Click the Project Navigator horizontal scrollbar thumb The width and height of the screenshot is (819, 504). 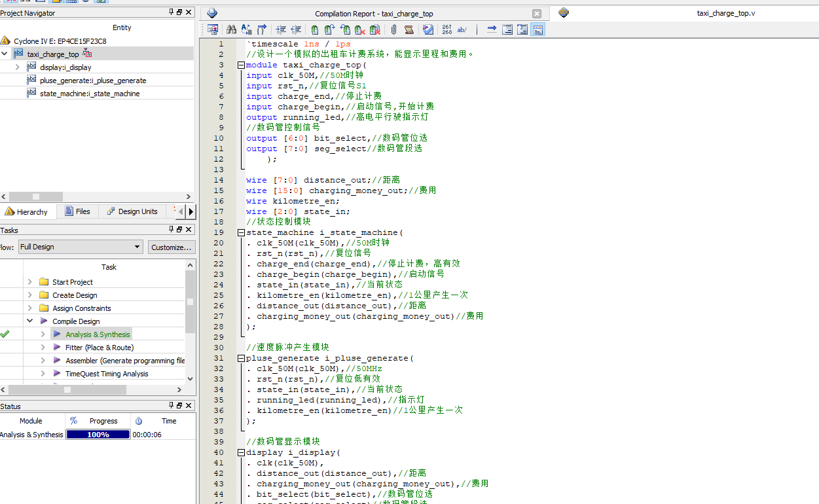pyautogui.click(x=35, y=196)
